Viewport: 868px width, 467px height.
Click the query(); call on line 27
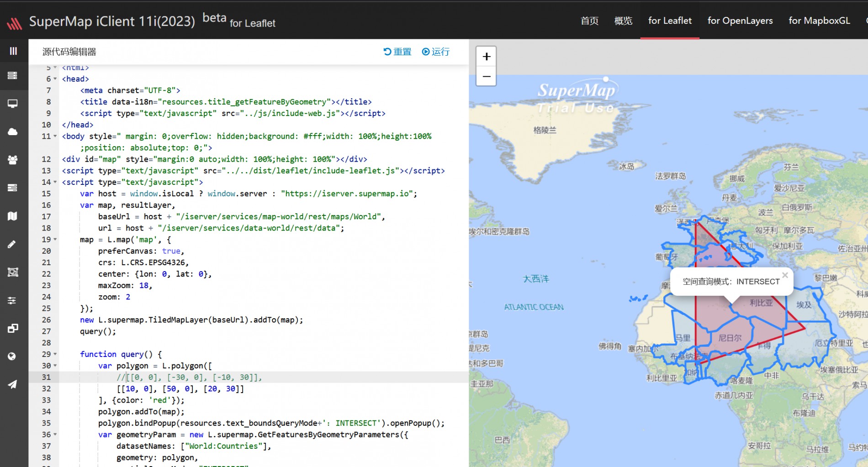point(98,331)
